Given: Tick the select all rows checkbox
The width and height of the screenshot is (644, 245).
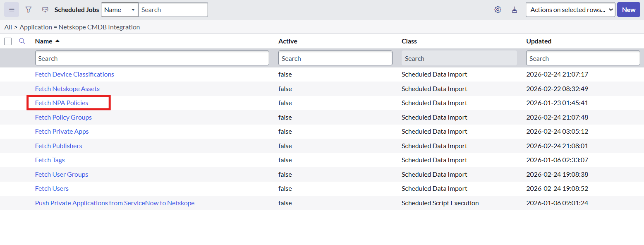Looking at the screenshot, I should (x=8, y=41).
